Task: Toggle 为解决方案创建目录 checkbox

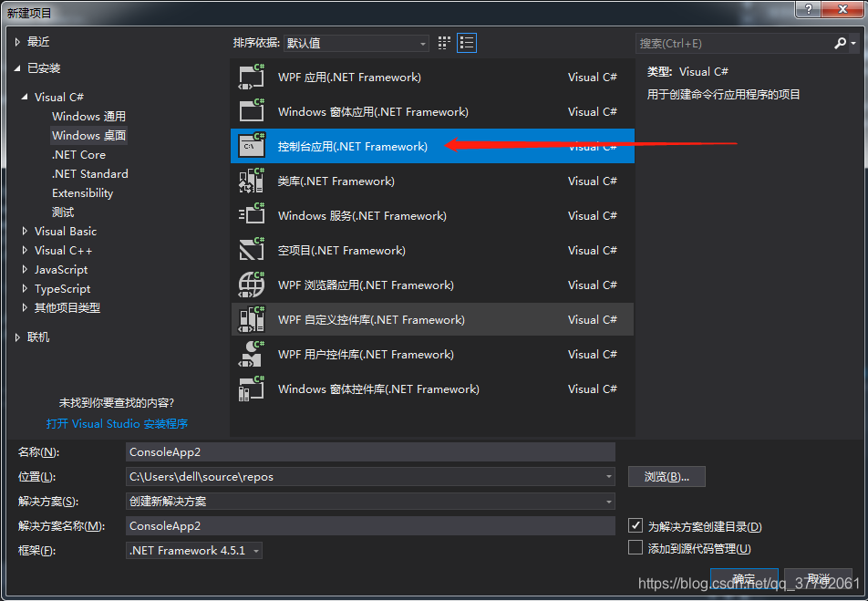Action: [x=635, y=525]
